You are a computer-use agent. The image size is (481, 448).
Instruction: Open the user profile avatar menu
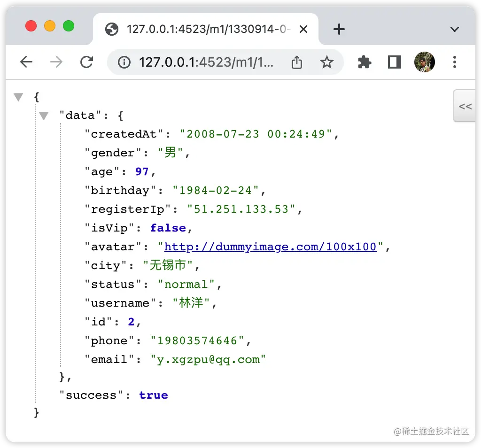point(425,62)
